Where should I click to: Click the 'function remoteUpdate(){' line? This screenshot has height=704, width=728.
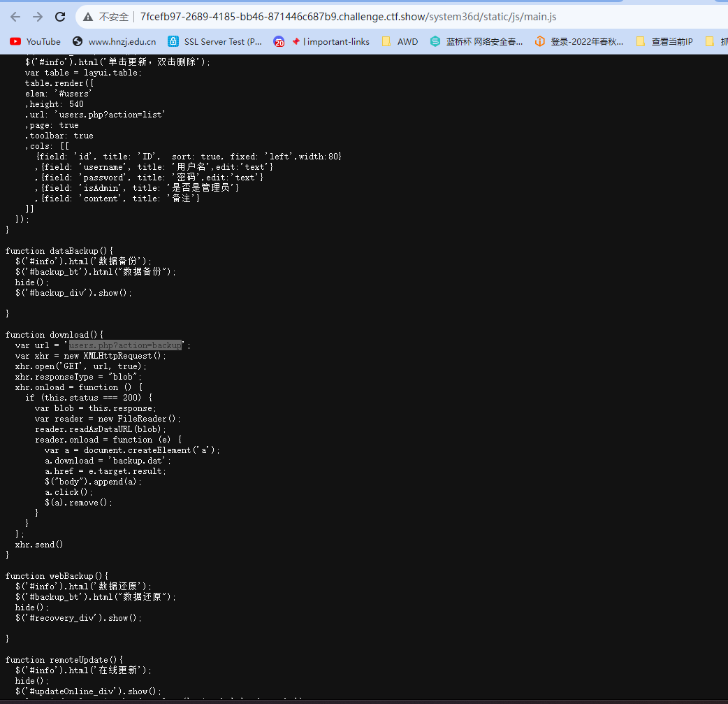click(64, 660)
